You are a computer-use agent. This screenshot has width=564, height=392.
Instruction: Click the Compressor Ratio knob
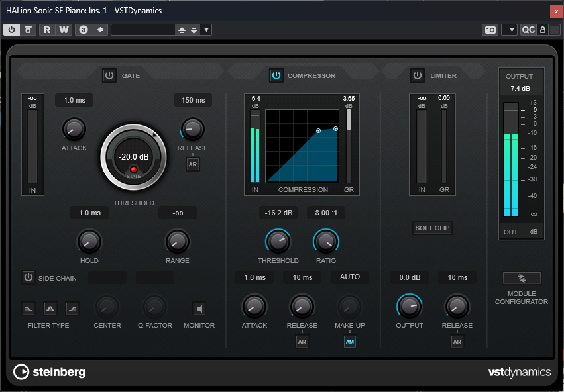click(326, 242)
